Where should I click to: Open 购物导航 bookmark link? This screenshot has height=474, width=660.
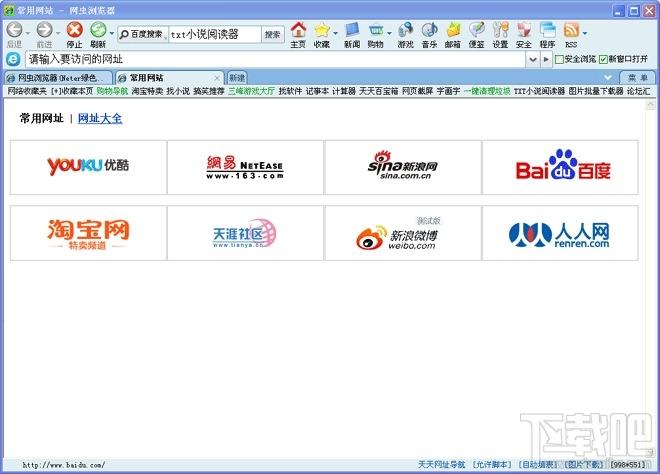(112, 91)
